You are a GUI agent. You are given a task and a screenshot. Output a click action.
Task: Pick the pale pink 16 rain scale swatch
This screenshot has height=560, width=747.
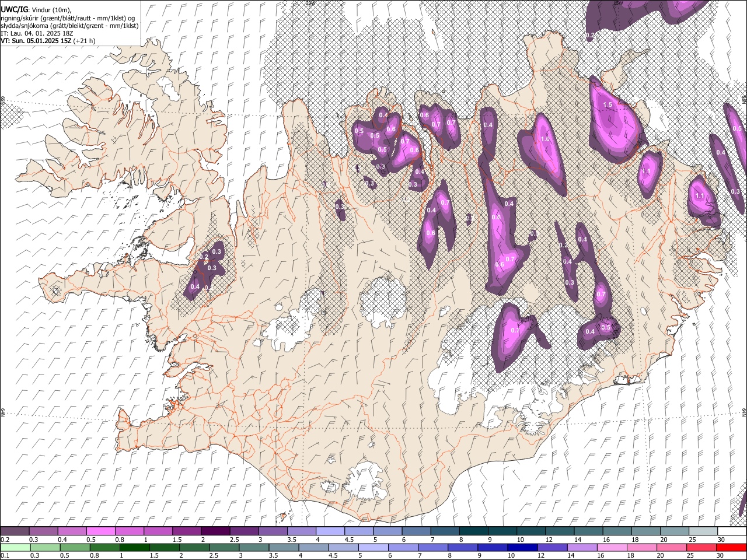pyautogui.click(x=612, y=547)
